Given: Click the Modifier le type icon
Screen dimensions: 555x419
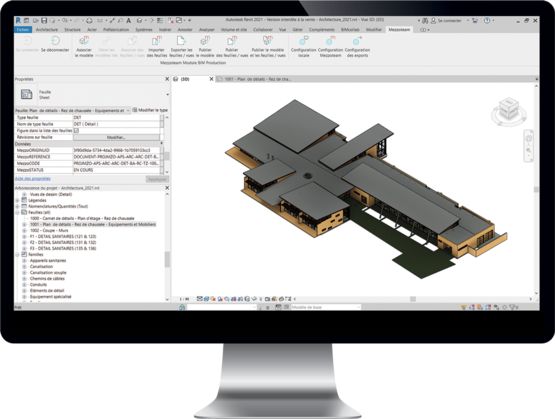Looking at the screenshot, I should (135, 110).
